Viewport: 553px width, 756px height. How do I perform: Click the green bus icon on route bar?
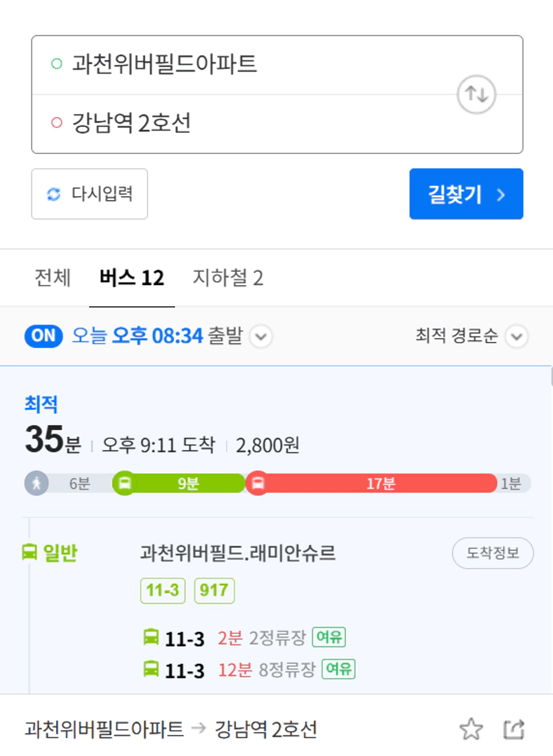[125, 483]
